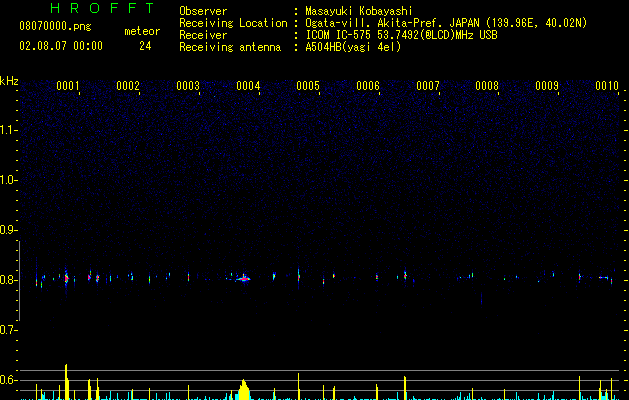Screen dimensions: 629x400
Task: Click the 'Receiving antenna' label
Action: [x=230, y=47]
